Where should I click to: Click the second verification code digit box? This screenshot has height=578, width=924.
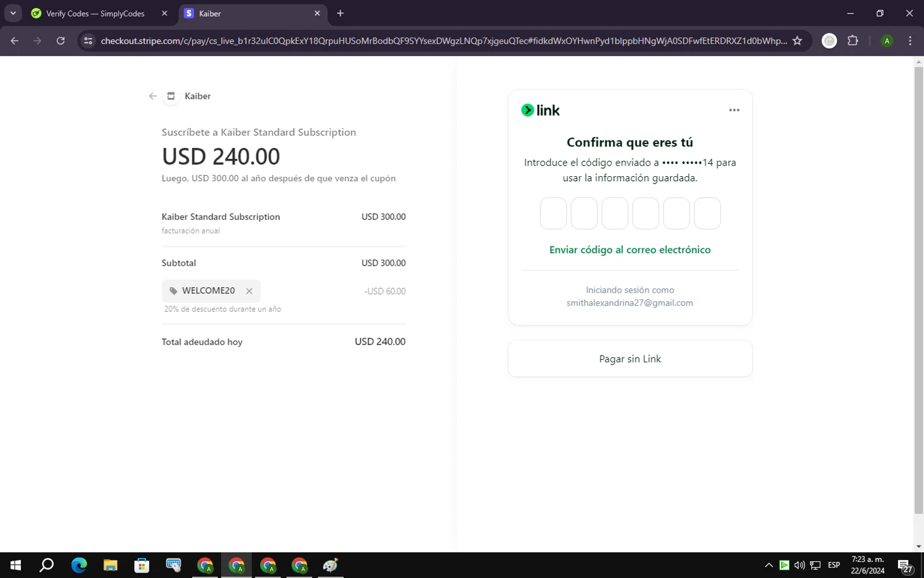pos(584,213)
